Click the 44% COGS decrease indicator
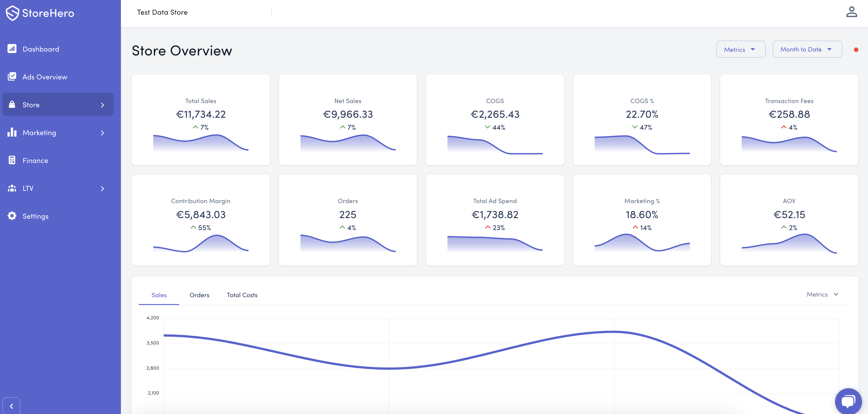The width and height of the screenshot is (868, 414). tap(495, 127)
